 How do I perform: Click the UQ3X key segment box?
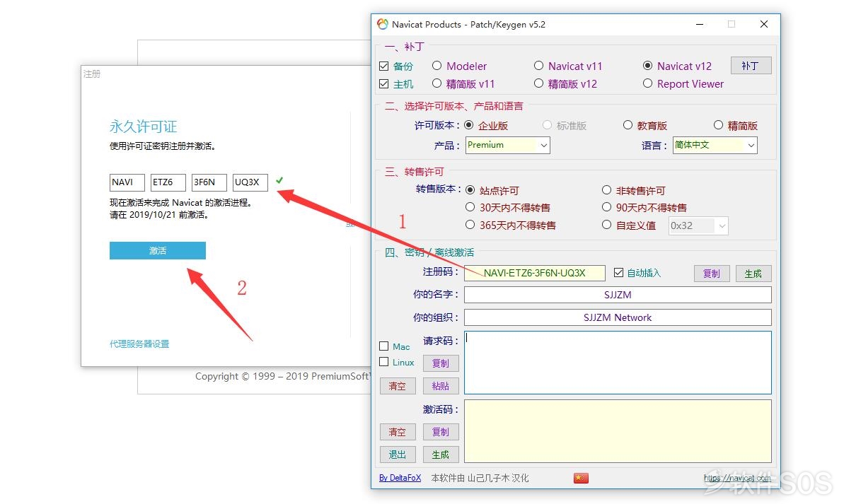(x=250, y=182)
